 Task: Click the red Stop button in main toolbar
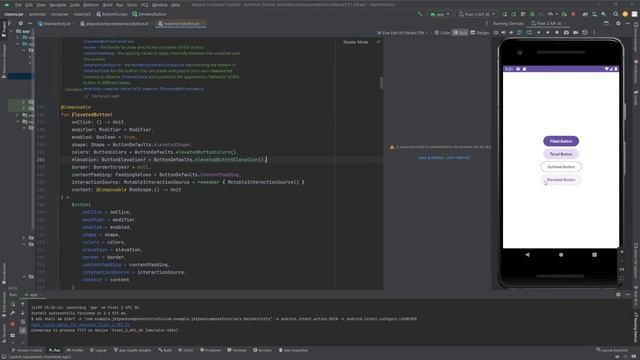pyautogui.click(x=573, y=14)
